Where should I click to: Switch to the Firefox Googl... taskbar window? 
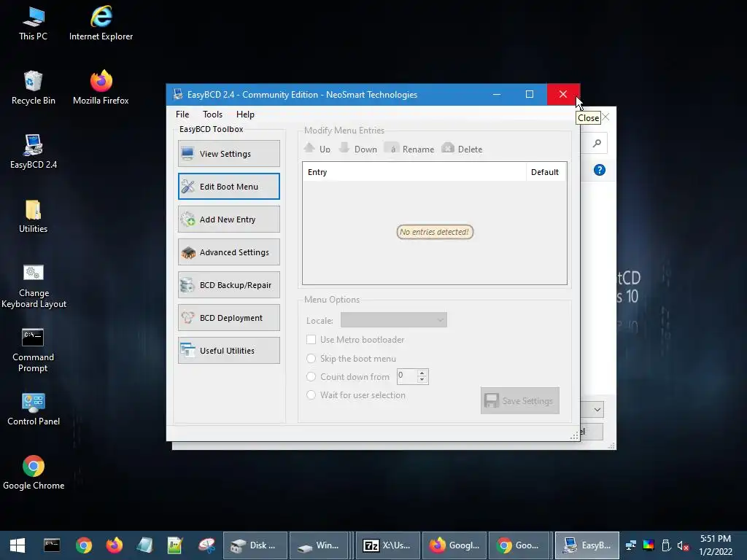[454, 545]
